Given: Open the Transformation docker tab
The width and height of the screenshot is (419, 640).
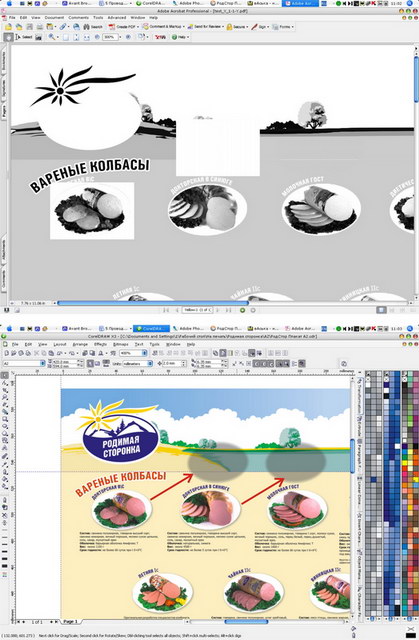Looking at the screenshot, I should coord(360,396).
